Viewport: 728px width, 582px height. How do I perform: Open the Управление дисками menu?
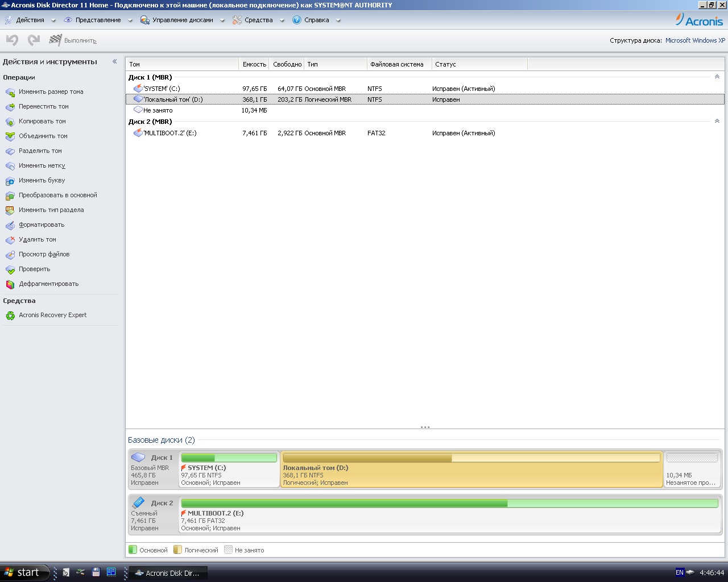pos(182,20)
